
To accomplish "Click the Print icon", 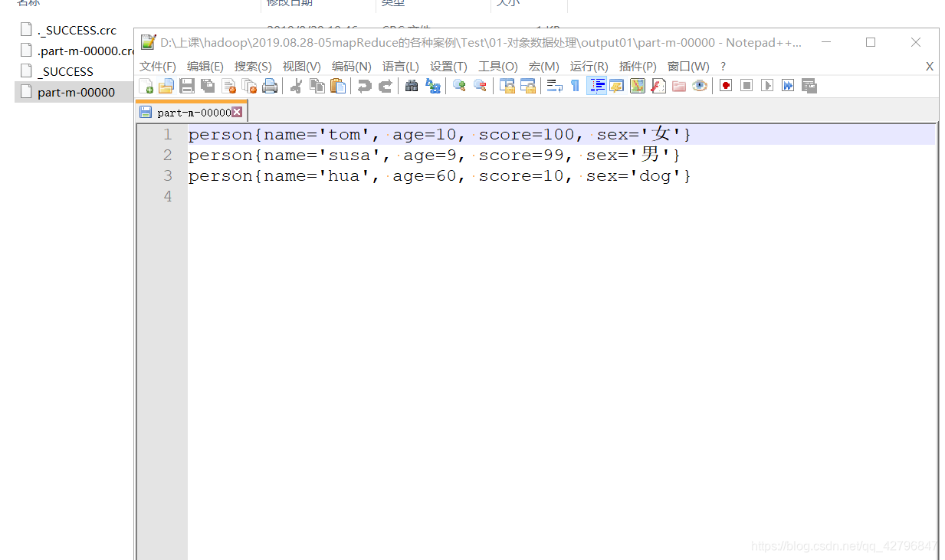I will tap(270, 86).
